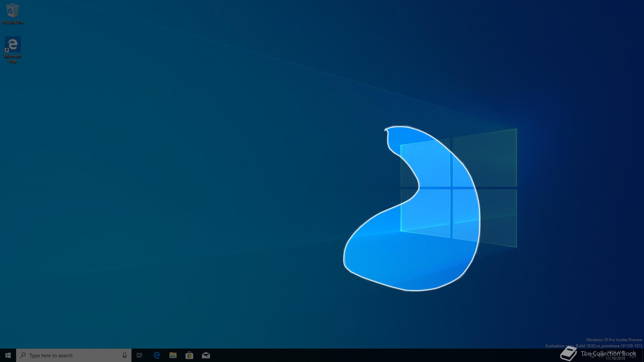
Task: Click the search magnifier icon in taskbar
Action: (23, 355)
